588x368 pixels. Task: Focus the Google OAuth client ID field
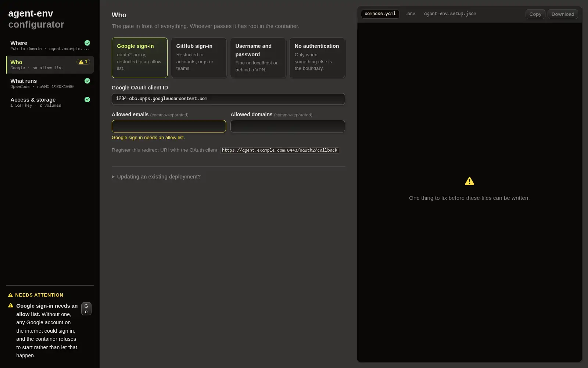click(x=228, y=99)
